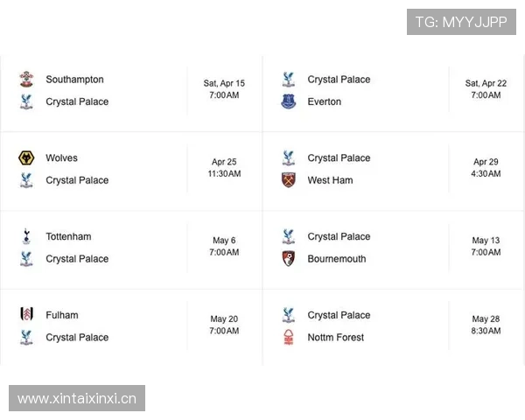Click the Nottm Forest club crest
This screenshot has width=525, height=420.
tap(289, 339)
